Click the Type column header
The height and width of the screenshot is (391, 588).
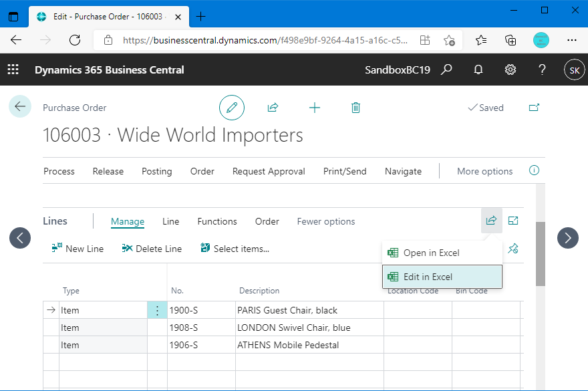point(71,291)
